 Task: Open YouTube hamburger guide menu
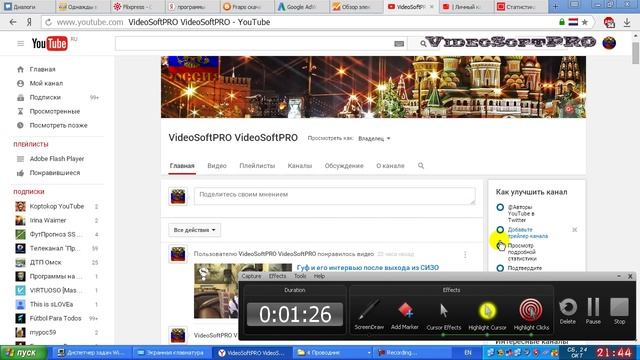(20, 43)
